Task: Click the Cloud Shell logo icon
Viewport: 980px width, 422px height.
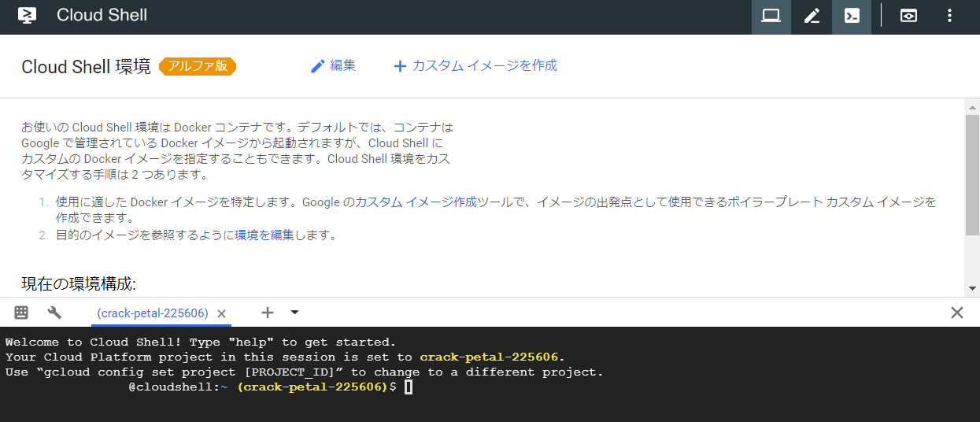Action: 27,15
